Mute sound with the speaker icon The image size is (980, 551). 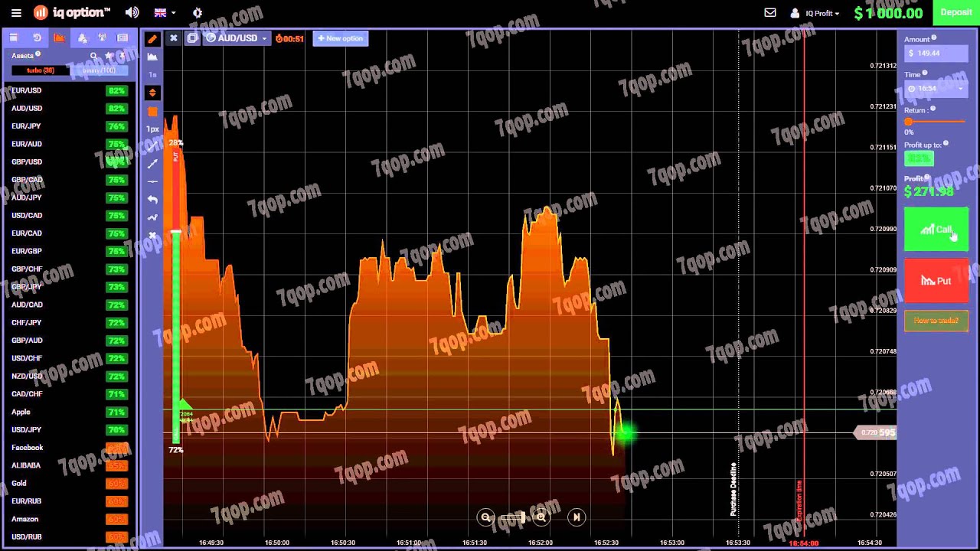tap(132, 12)
